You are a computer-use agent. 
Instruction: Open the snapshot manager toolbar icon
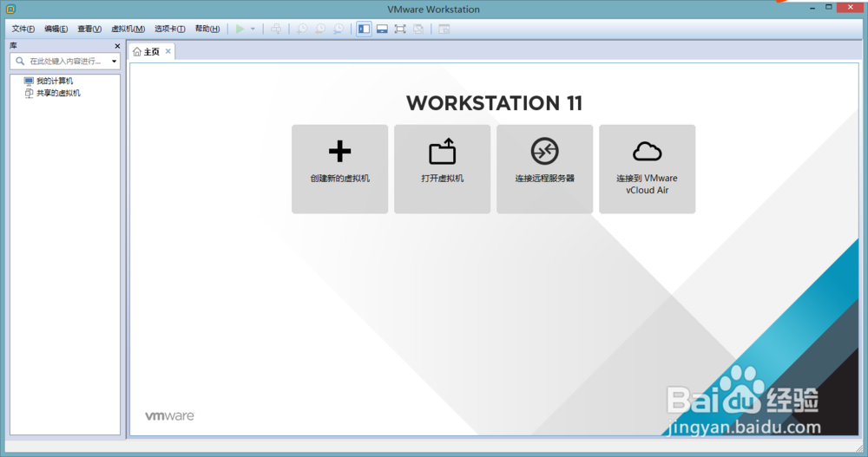(339, 29)
